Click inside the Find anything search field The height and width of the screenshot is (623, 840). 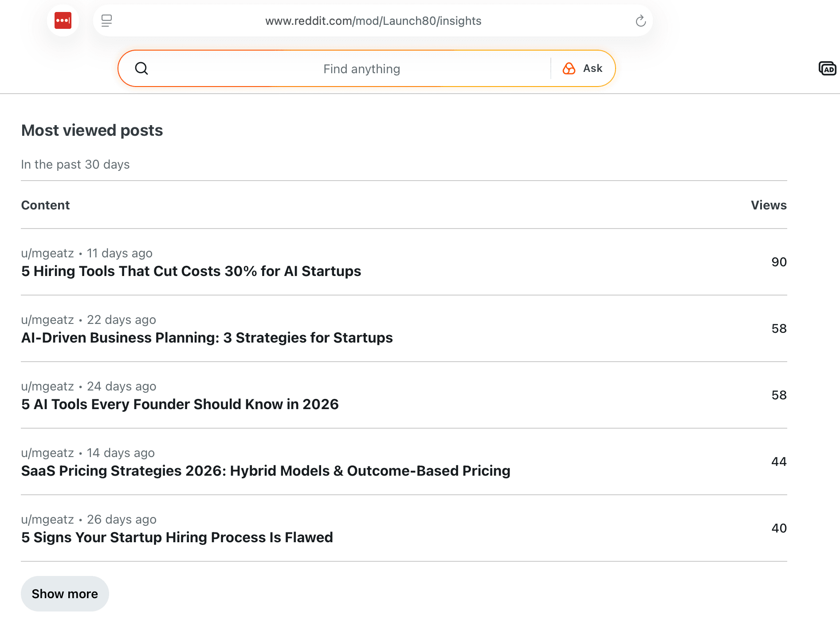[361, 68]
